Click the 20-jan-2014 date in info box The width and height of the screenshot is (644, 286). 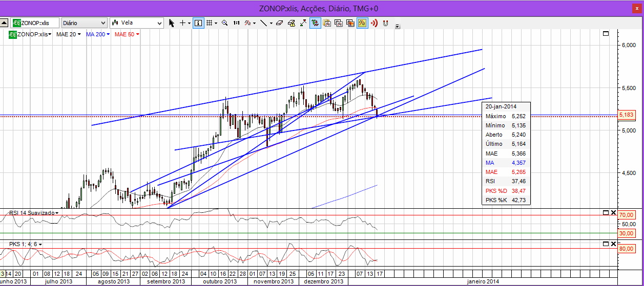(502, 107)
